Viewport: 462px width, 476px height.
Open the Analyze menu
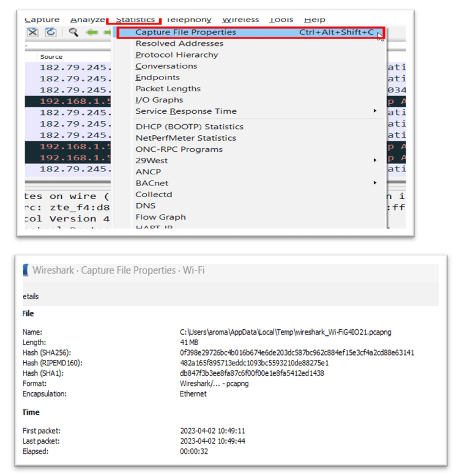tap(88, 20)
